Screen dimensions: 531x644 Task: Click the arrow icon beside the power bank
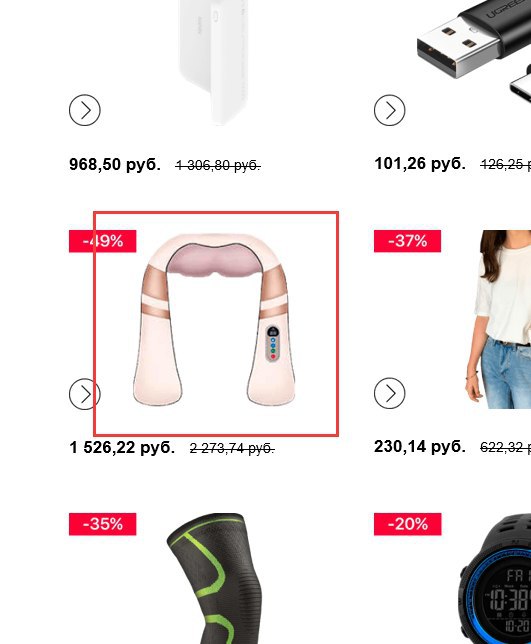(85, 110)
